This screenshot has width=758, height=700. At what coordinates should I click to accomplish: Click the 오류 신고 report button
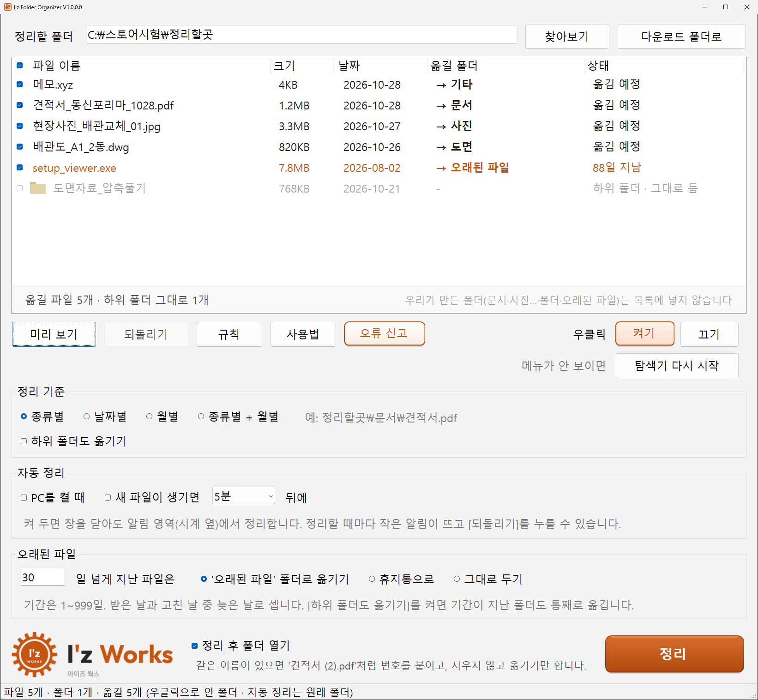click(x=385, y=333)
